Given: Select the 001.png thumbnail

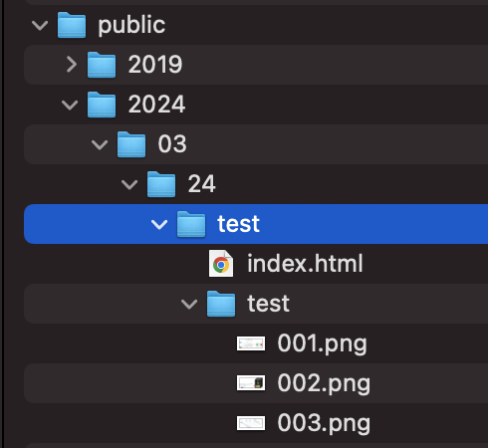Looking at the screenshot, I should point(251,343).
